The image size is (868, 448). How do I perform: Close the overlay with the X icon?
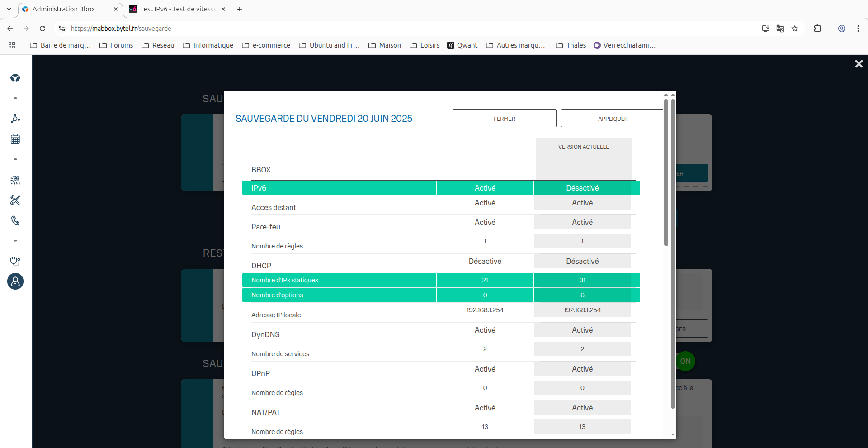click(x=859, y=64)
